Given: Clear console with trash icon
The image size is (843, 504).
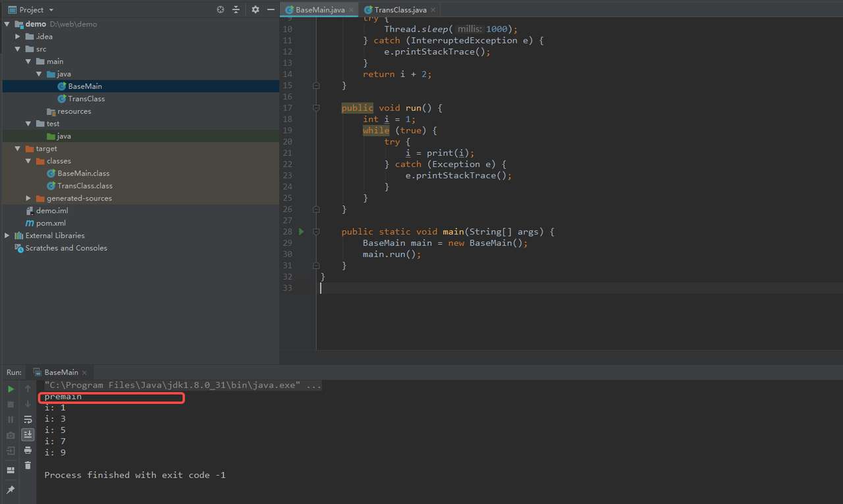Looking at the screenshot, I should (x=28, y=465).
